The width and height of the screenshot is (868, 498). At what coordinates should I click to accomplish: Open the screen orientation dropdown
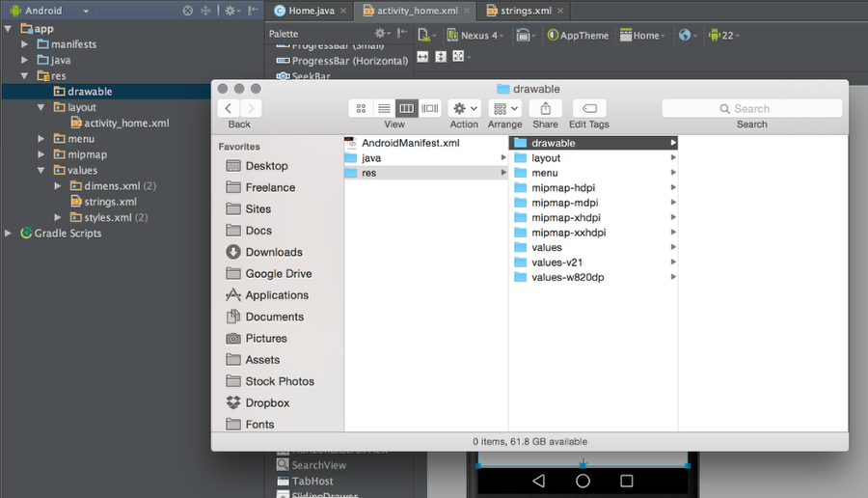coord(525,36)
